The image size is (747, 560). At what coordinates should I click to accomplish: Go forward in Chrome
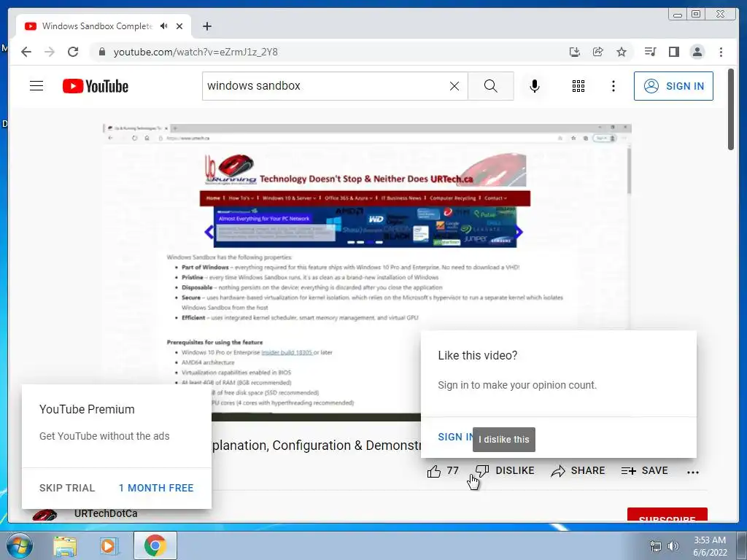50,52
